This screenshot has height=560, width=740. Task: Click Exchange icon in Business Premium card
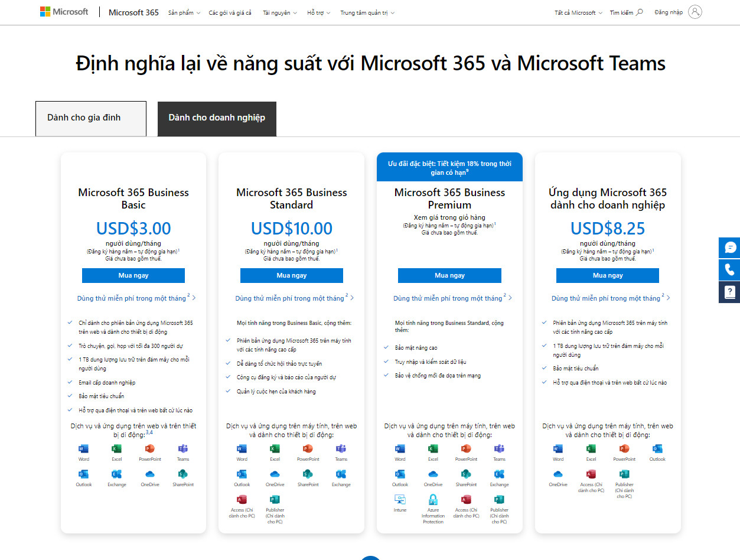point(499,474)
